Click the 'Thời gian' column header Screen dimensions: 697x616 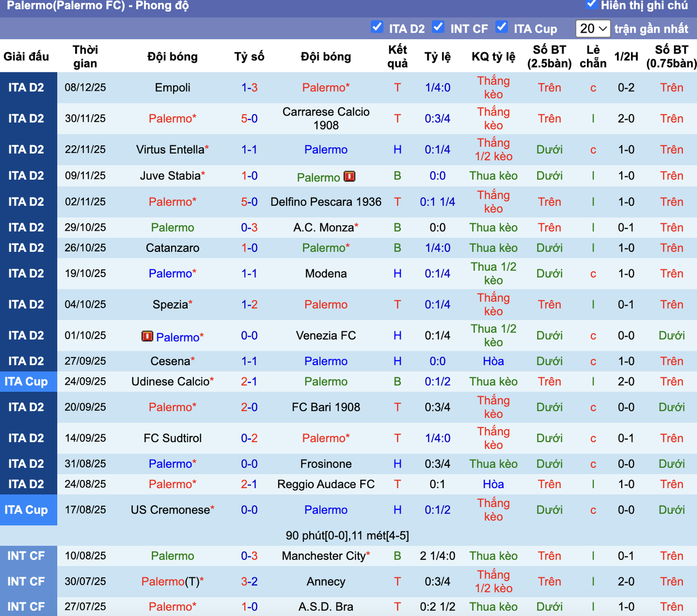pos(85,57)
